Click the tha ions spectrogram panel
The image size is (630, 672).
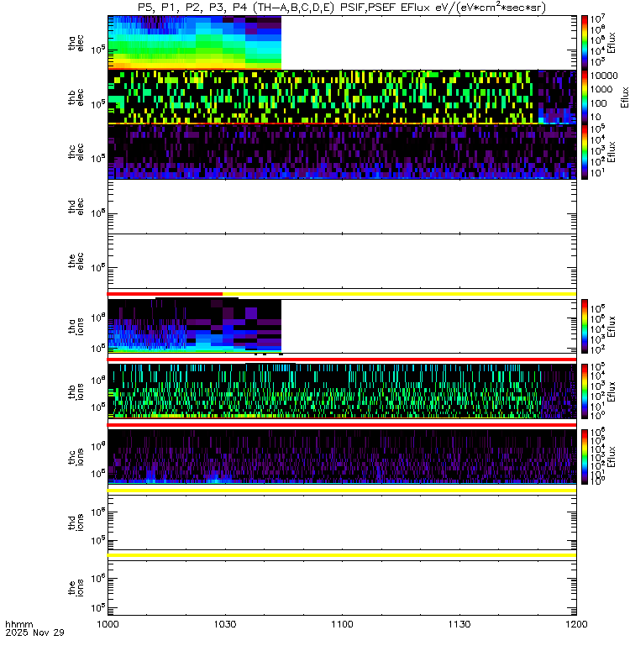342,326
